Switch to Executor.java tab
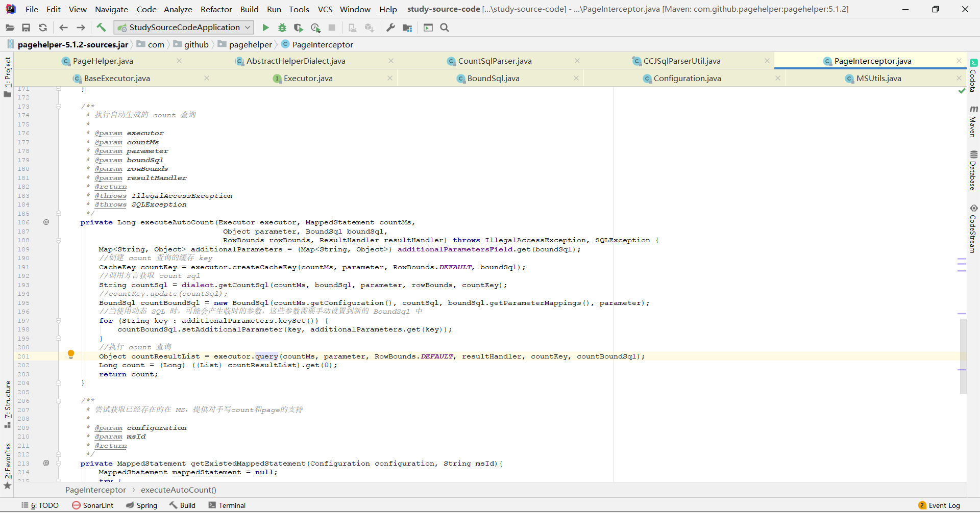 coord(308,79)
